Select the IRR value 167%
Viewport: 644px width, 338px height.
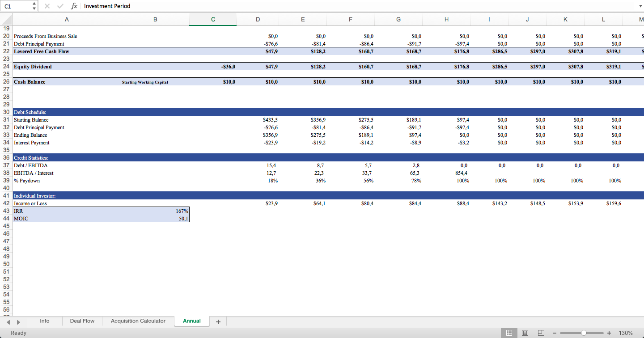click(x=182, y=211)
